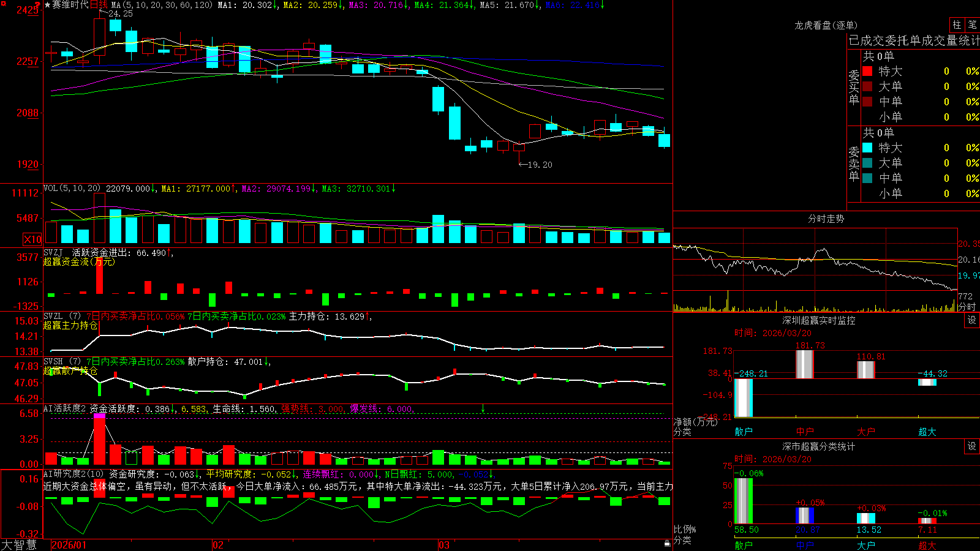Click the cyan 特大 sell order swatch
The height and width of the screenshot is (551, 980).
(x=867, y=148)
